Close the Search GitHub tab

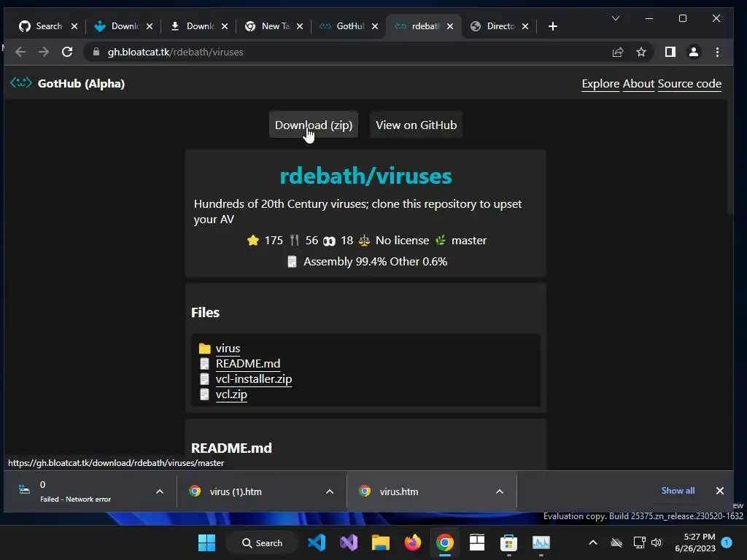pyautogui.click(x=74, y=26)
